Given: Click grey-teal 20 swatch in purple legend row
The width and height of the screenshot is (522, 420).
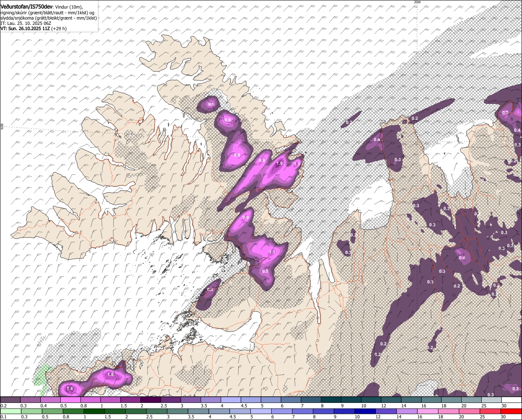Looking at the screenshot, I should (x=471, y=400).
